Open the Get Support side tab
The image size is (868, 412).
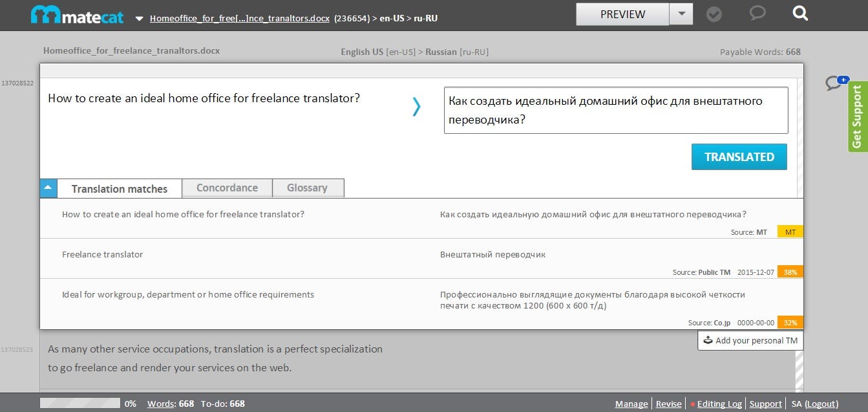(858, 114)
